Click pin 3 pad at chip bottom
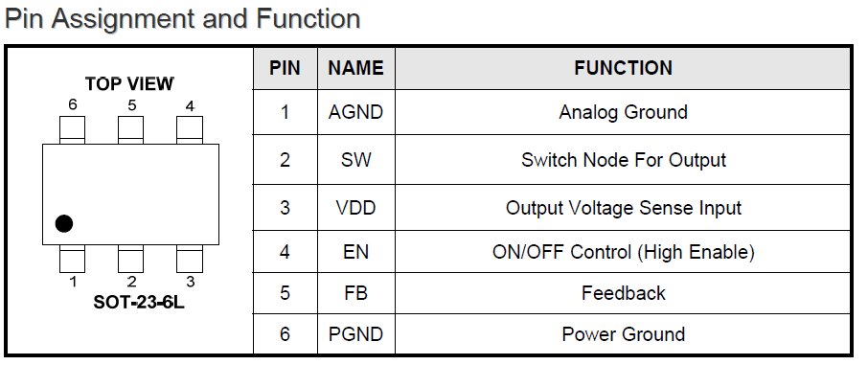The image size is (868, 365). (x=190, y=259)
